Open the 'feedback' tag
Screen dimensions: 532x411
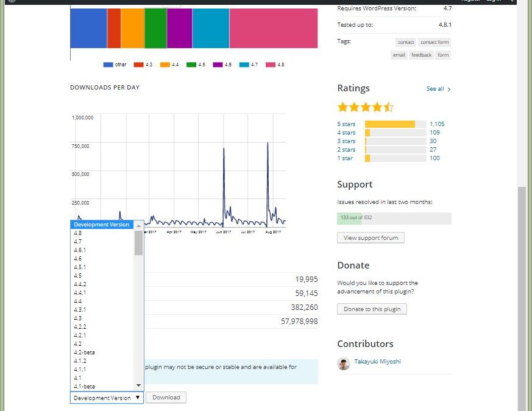click(421, 55)
